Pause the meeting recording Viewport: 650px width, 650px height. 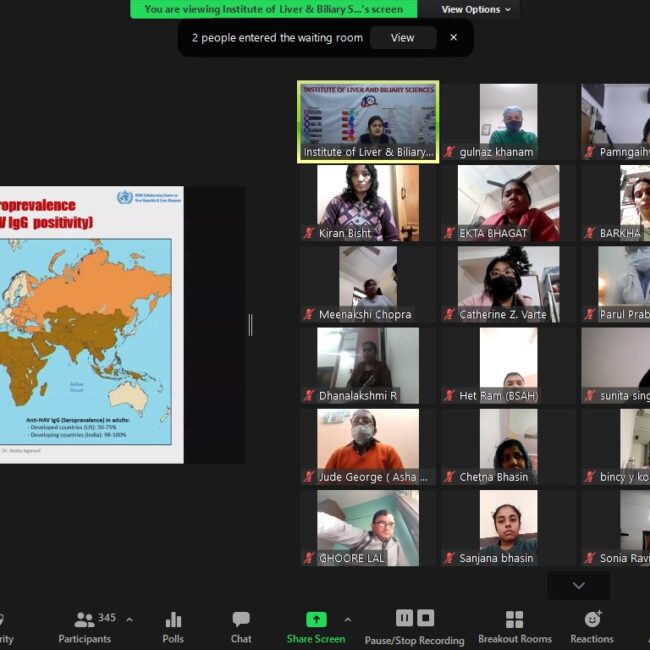(404, 618)
